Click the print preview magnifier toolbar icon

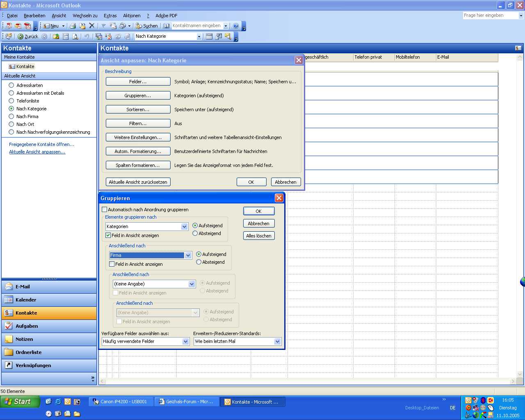click(x=75, y=37)
